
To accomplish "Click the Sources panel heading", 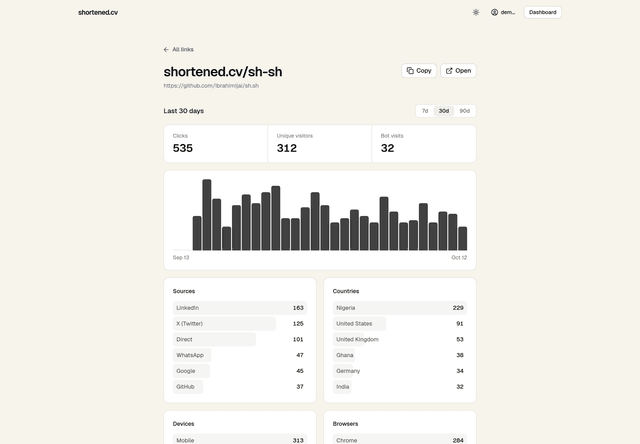I will 184,291.
